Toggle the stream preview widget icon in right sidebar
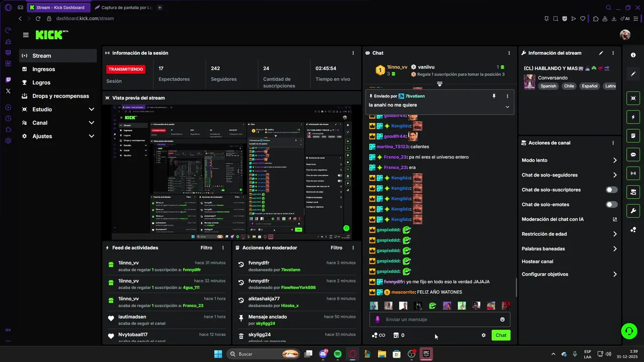 coord(633,98)
